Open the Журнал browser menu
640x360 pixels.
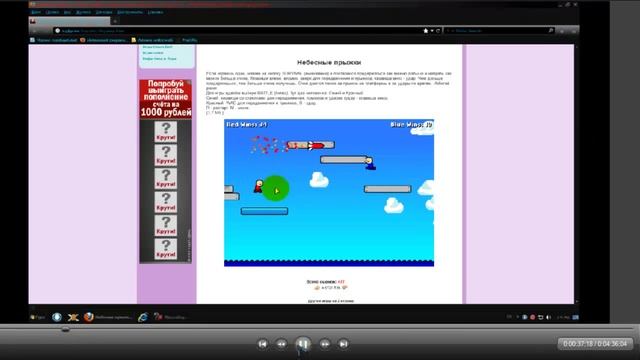pos(83,12)
